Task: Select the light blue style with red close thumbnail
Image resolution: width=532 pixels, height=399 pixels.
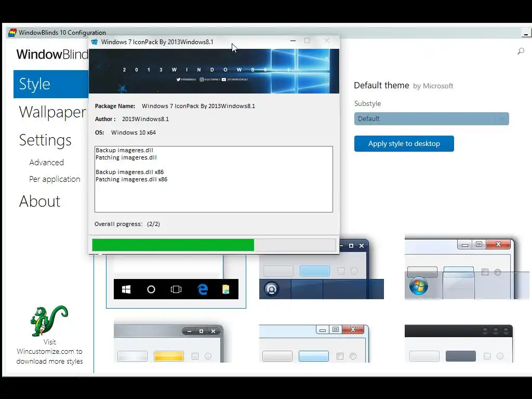Action: coord(314,343)
